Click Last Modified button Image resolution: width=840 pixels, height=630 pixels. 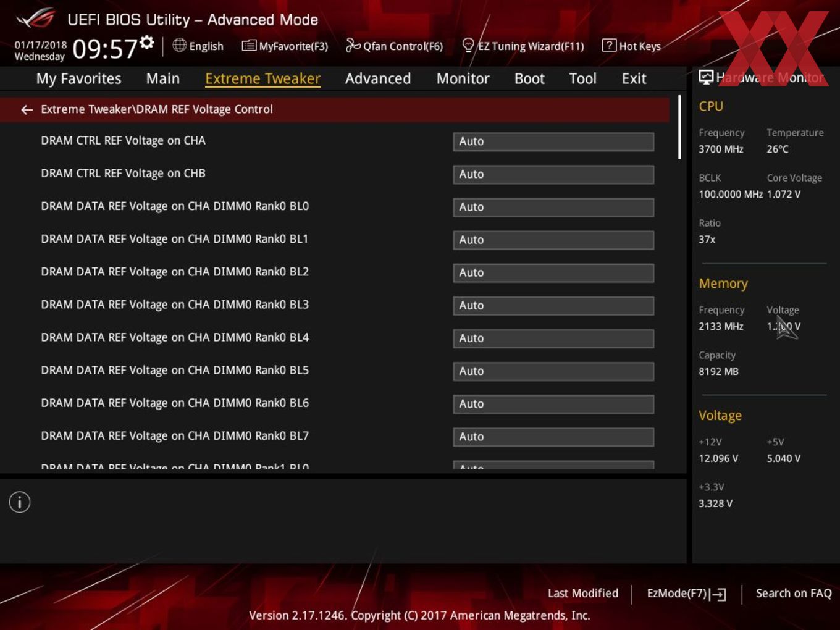[582, 593]
